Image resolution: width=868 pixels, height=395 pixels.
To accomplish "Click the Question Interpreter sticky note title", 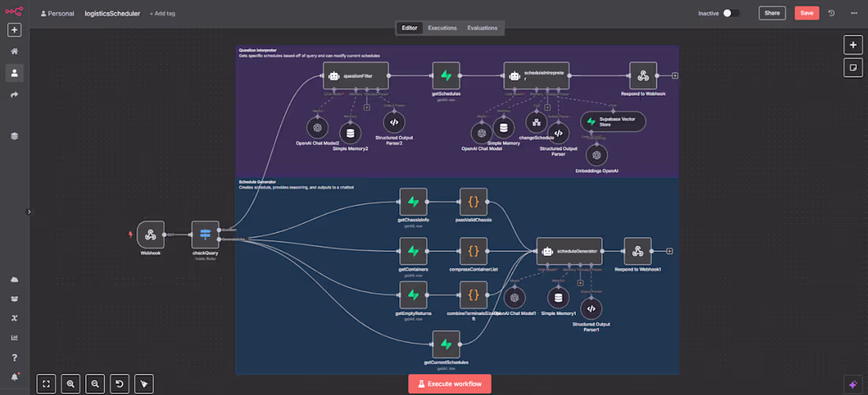I will pos(258,51).
